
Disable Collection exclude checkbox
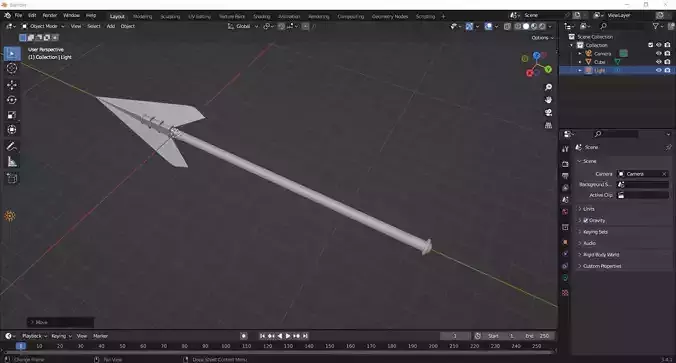(x=651, y=45)
